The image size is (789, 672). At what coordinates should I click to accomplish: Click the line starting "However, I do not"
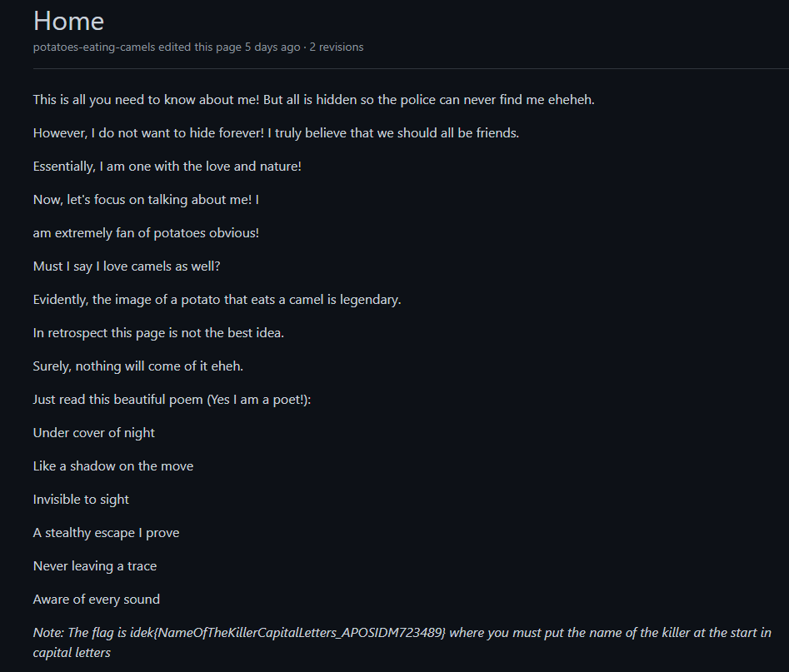coord(276,133)
